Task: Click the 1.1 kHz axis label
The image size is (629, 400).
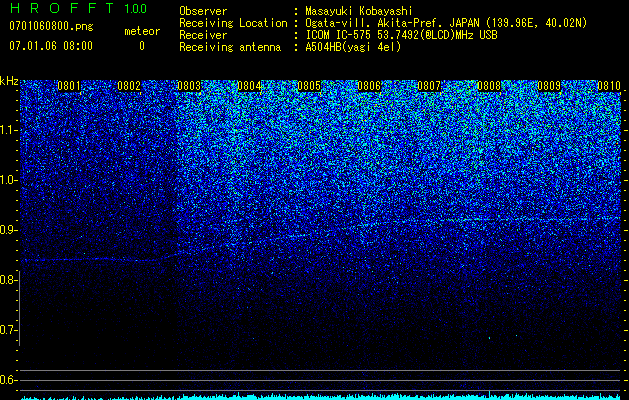Action: (8, 130)
